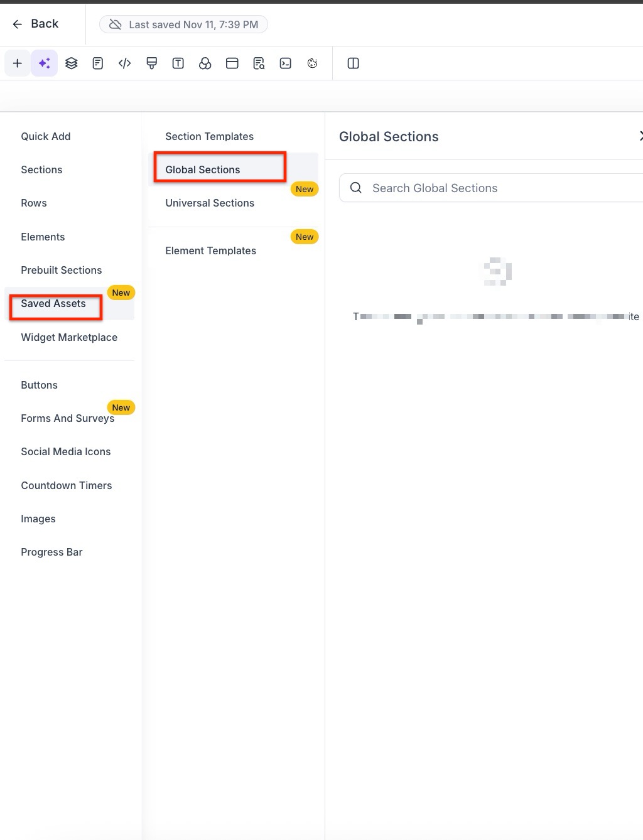The width and height of the screenshot is (643, 840).
Task: Select Progress Bar category
Action: [51, 552]
